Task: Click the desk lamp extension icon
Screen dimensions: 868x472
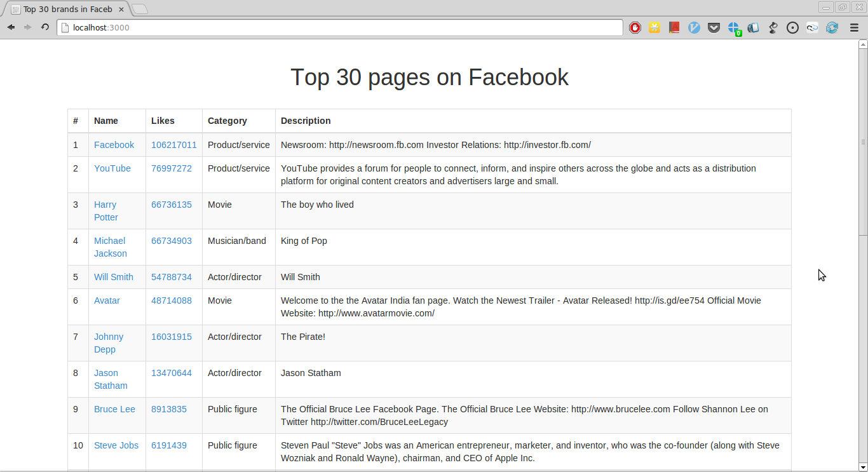Action: click(773, 27)
